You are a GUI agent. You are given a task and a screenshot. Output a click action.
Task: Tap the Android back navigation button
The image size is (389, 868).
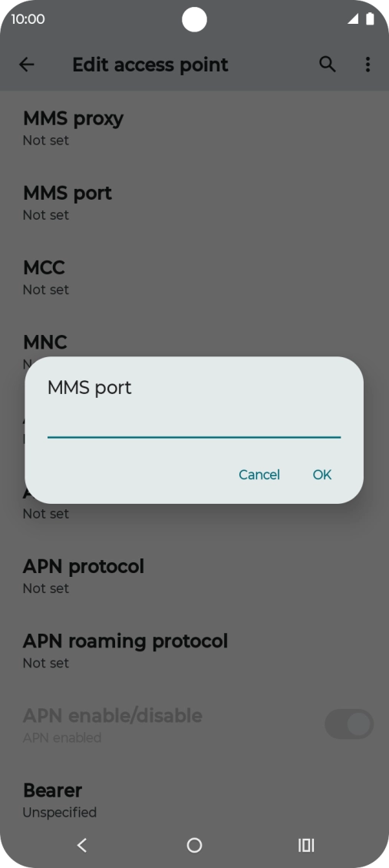(x=82, y=845)
